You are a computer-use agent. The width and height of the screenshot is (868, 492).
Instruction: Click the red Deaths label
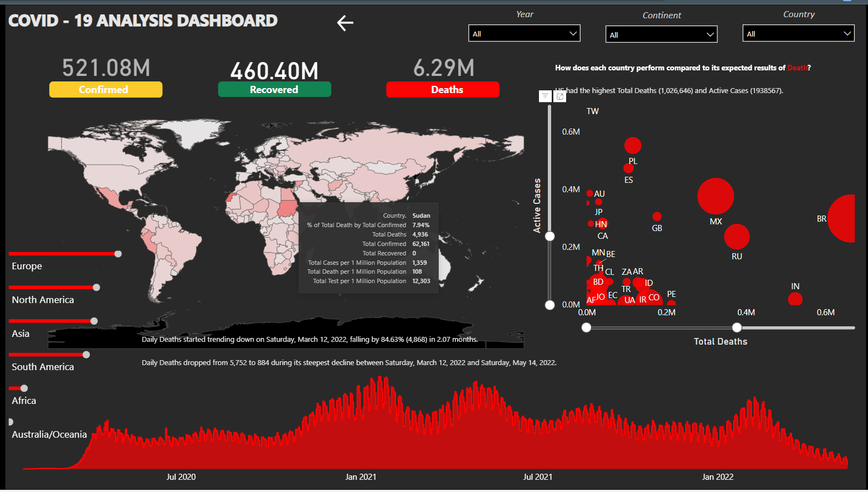[443, 90]
